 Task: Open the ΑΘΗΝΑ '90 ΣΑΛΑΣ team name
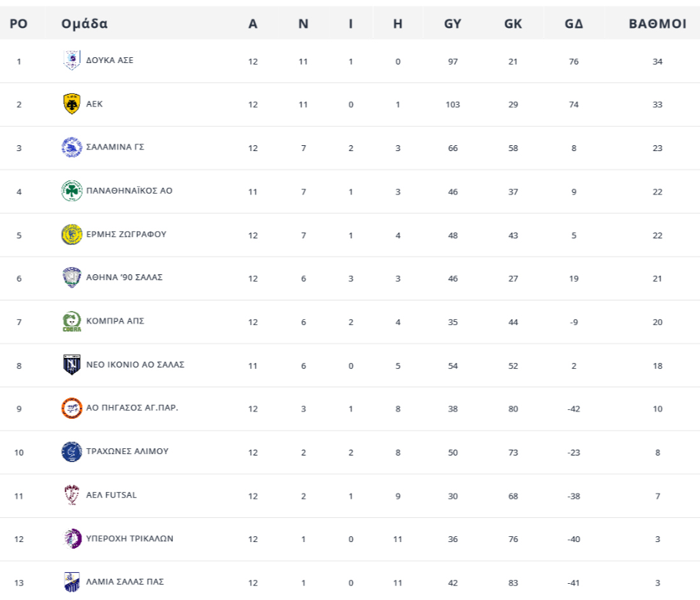(x=124, y=277)
